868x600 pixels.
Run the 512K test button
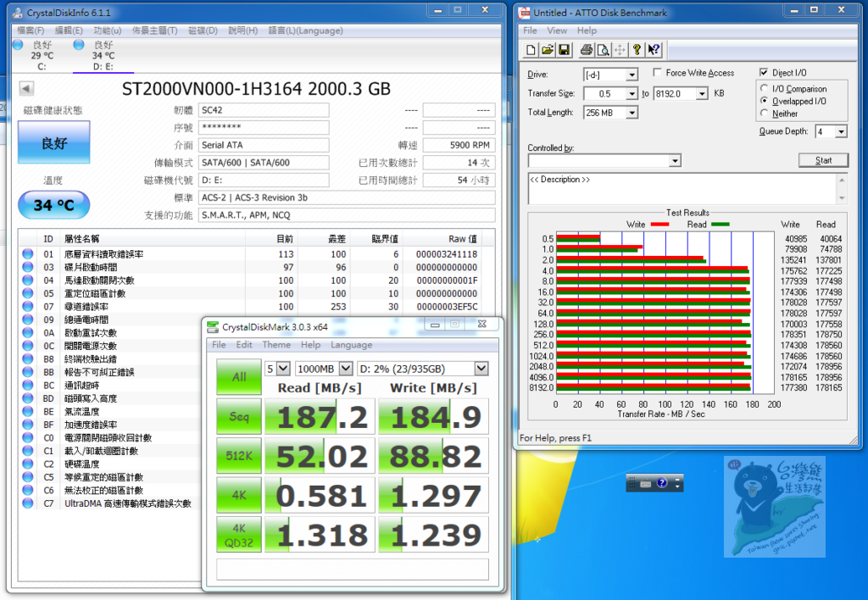(x=239, y=456)
